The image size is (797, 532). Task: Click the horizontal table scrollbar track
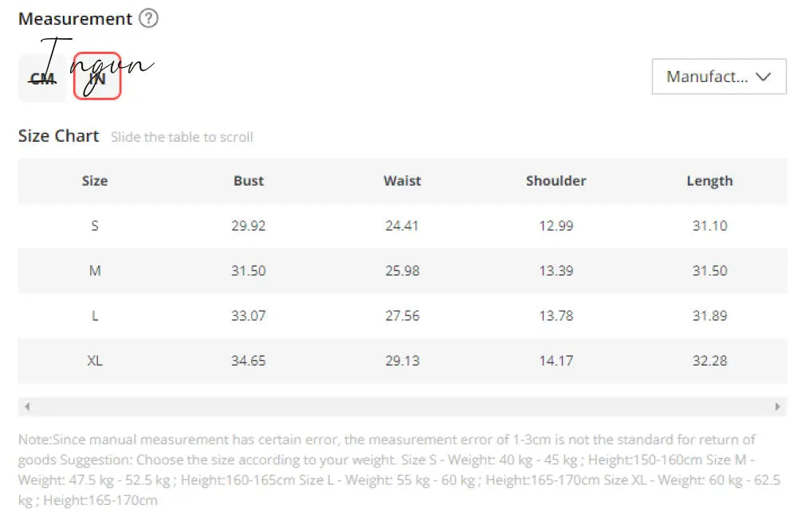(402, 406)
